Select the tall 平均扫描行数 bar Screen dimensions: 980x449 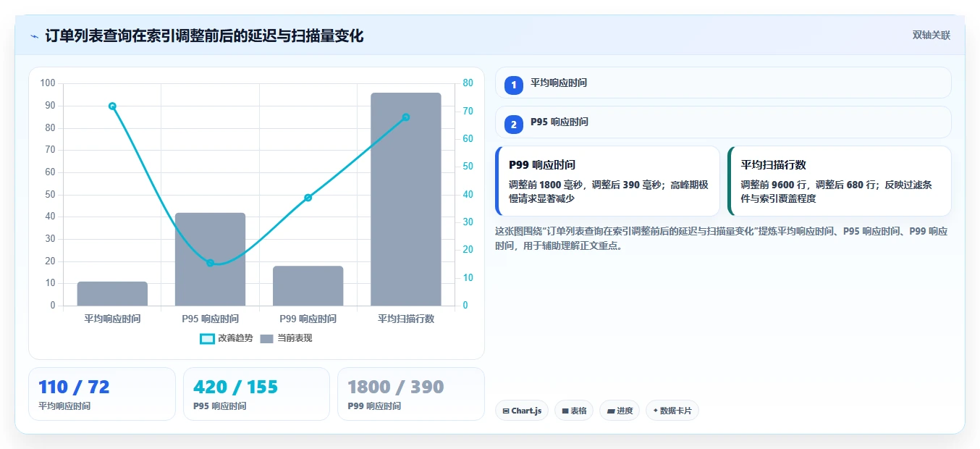(405, 199)
